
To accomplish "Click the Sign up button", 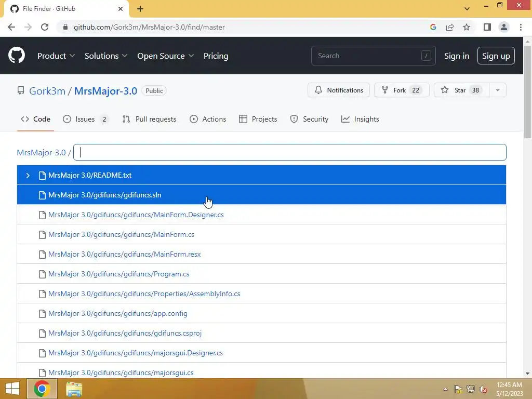I will coord(496,56).
